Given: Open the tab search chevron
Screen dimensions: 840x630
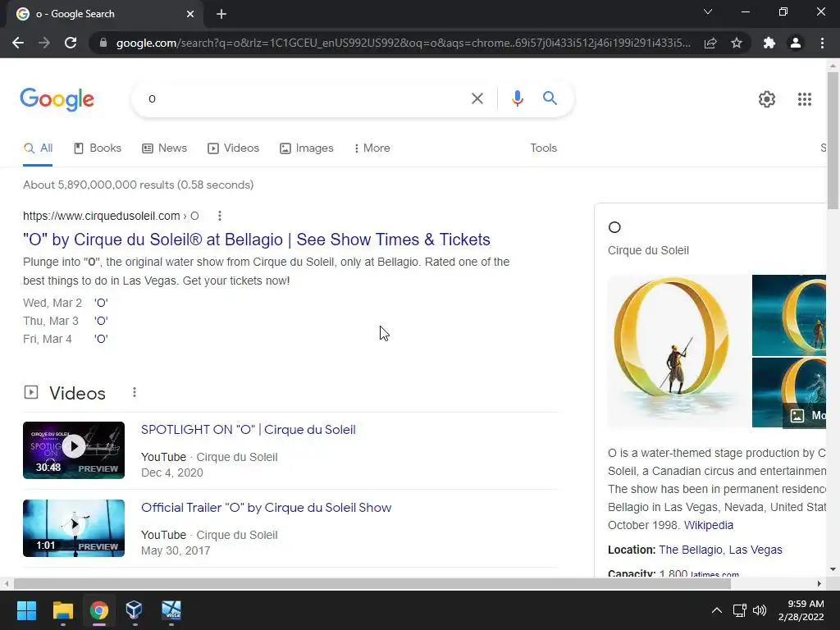Looking at the screenshot, I should pyautogui.click(x=708, y=11).
